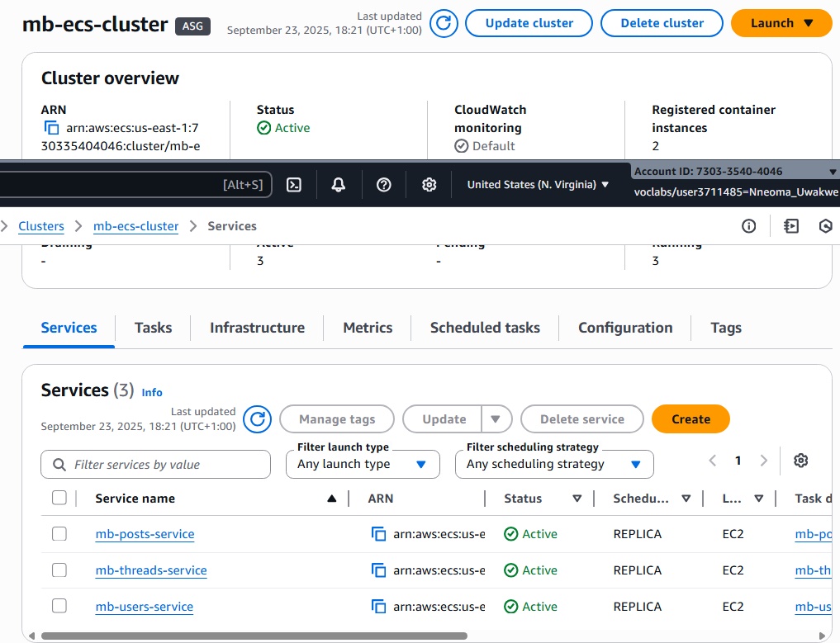This screenshot has height=643, width=840.
Task: Focus the Filter services by value field
Action: pyautogui.click(x=155, y=464)
